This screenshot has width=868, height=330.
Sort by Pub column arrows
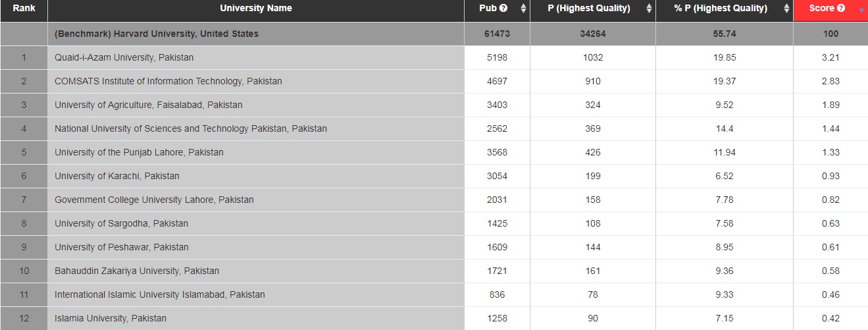tap(523, 9)
